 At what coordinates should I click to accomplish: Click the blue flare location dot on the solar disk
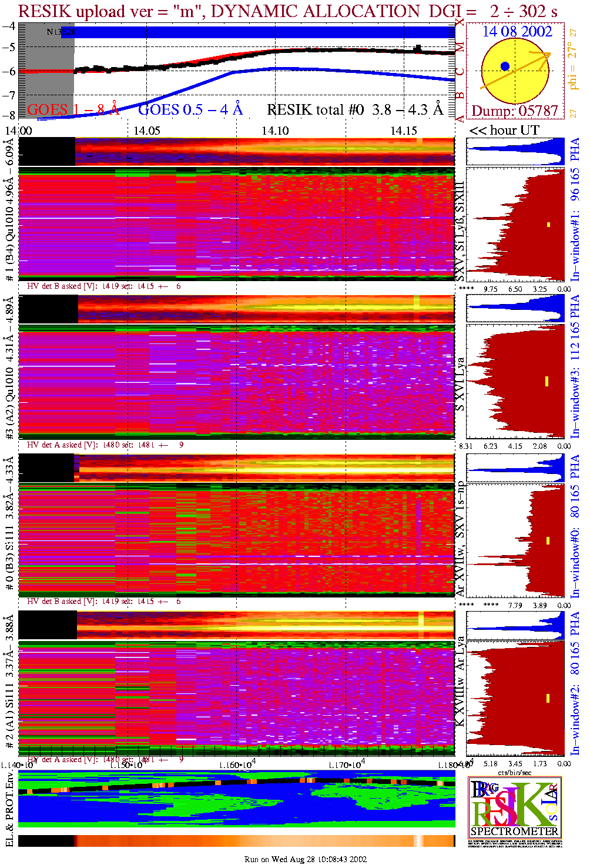505,66
